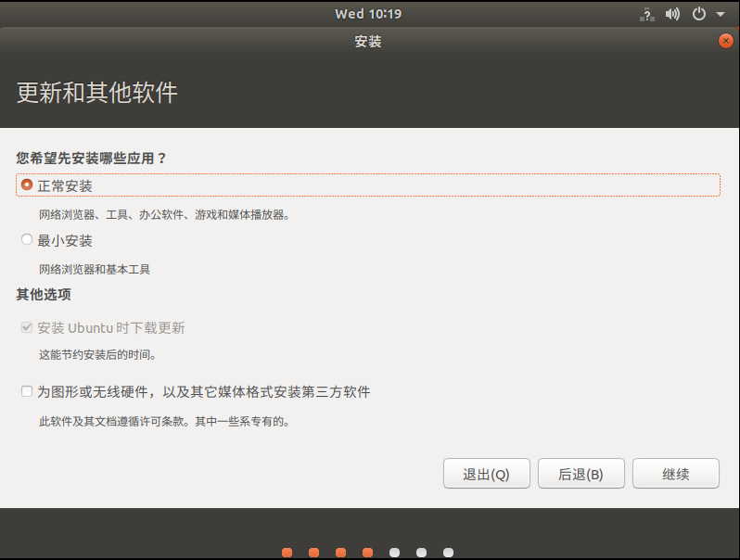Click the page title 更新和其他软件
Image resolution: width=740 pixels, height=560 pixels.
[x=97, y=92]
